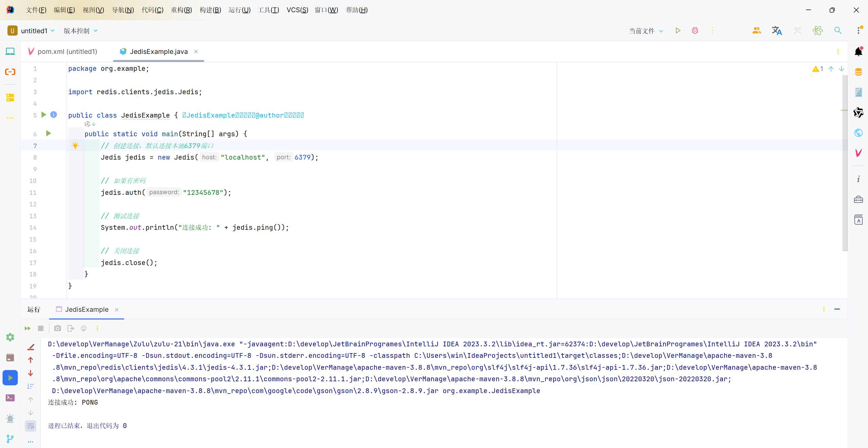Expand the 版本控制 version control dropdown

point(81,31)
